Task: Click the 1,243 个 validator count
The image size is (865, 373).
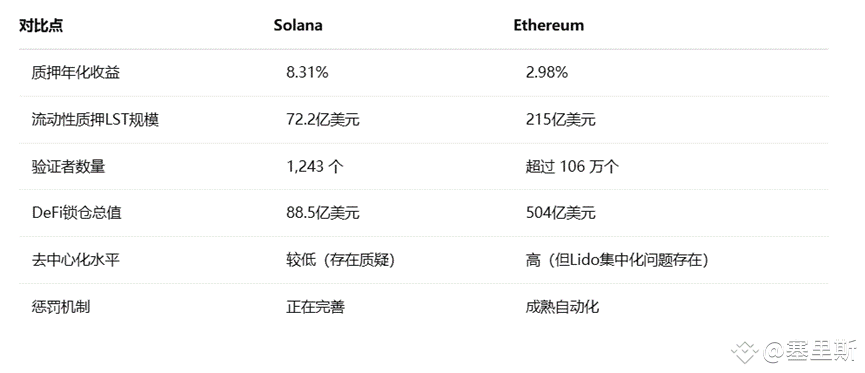Action: pos(315,166)
